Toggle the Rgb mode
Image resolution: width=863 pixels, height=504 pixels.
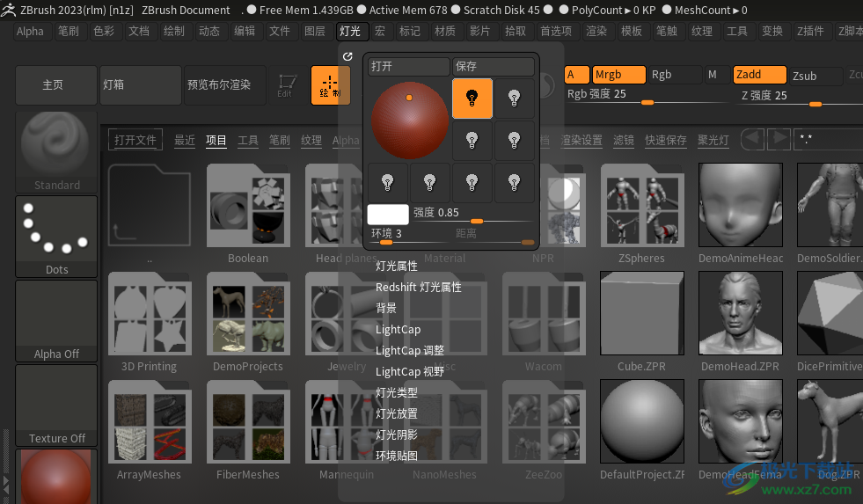coord(676,75)
